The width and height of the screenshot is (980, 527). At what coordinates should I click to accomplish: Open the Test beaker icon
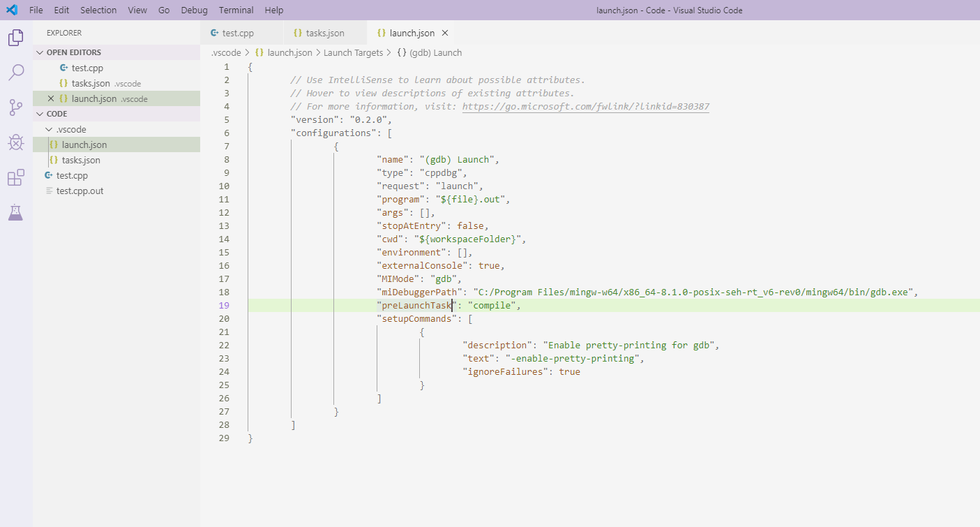(16, 212)
